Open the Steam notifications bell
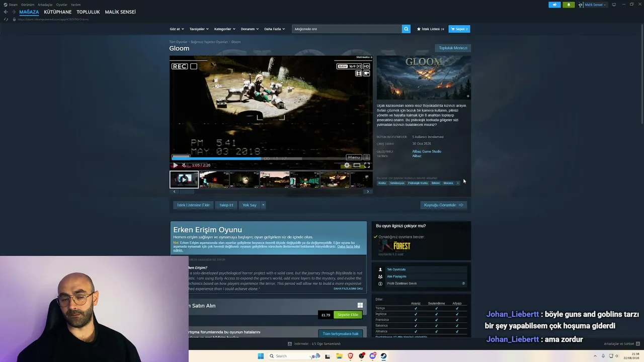This screenshot has height=362, width=644. pyautogui.click(x=569, y=5)
